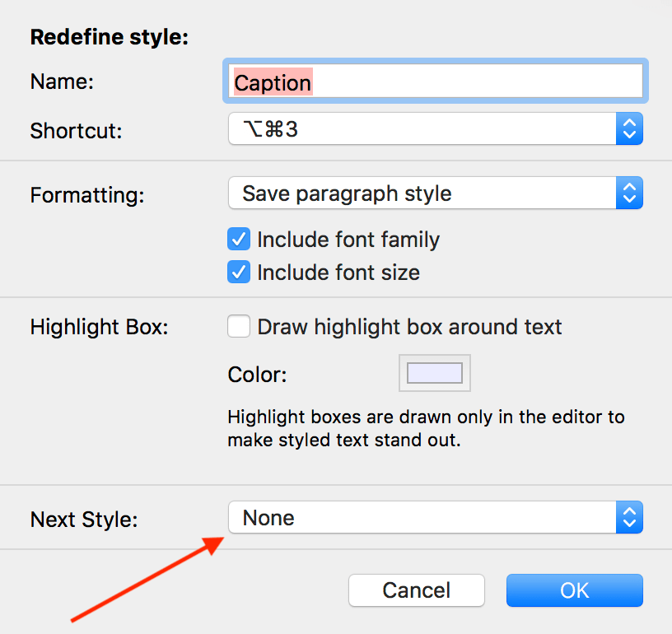Viewport: 672px width, 634px height.
Task: Open the Save paragraph style formatting dropdown
Action: coord(436,193)
